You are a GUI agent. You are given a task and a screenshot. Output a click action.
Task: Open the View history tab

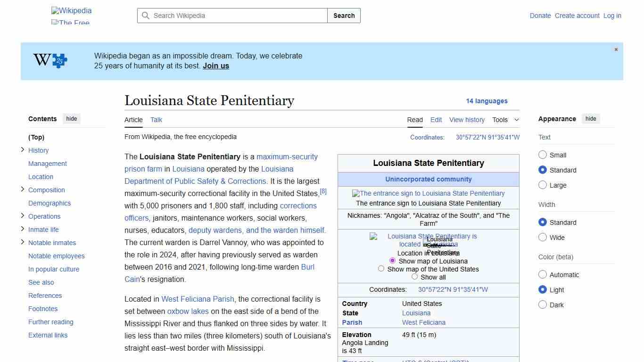[467, 120]
